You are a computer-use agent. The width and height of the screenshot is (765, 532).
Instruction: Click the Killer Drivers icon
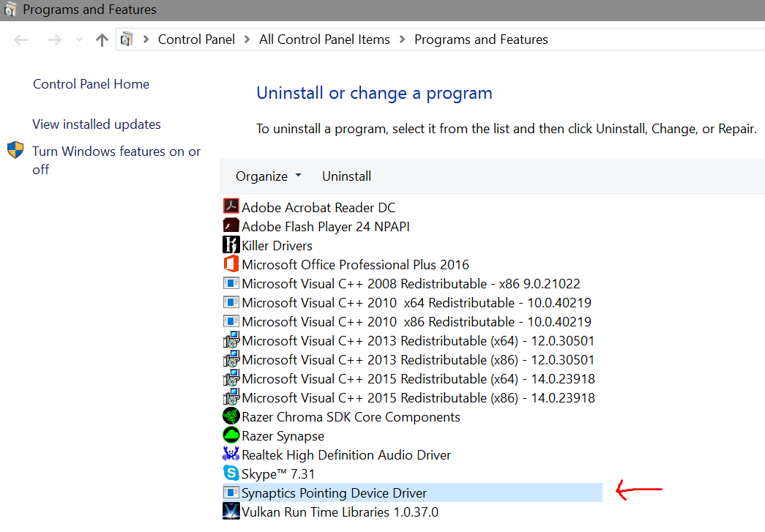(x=231, y=244)
